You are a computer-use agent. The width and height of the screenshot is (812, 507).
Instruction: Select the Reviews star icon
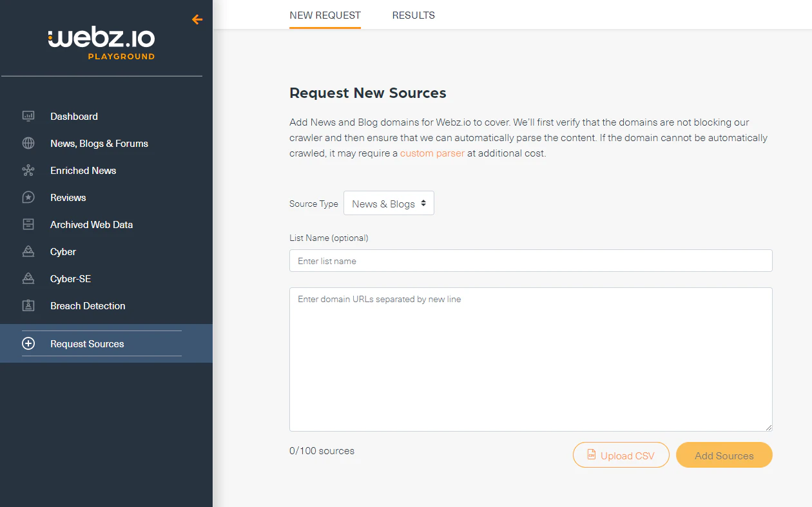click(x=28, y=197)
